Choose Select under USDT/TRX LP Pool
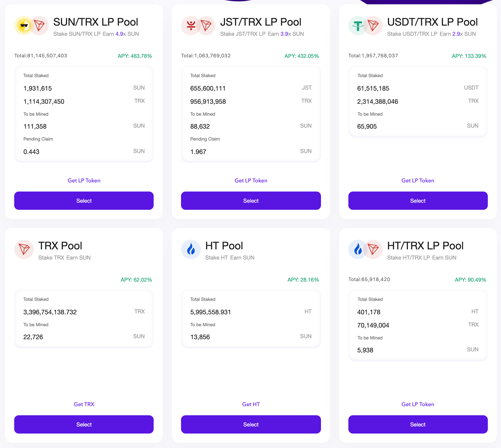The width and height of the screenshot is (501, 448). tap(418, 201)
